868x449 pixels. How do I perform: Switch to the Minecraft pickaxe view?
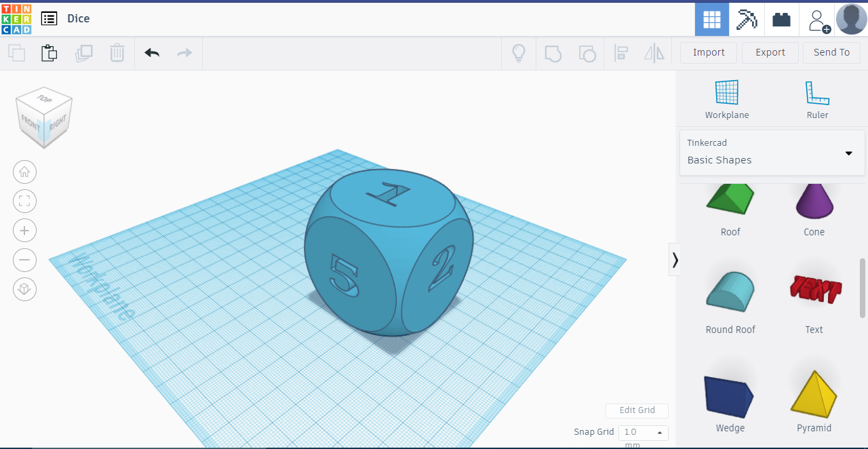747,18
